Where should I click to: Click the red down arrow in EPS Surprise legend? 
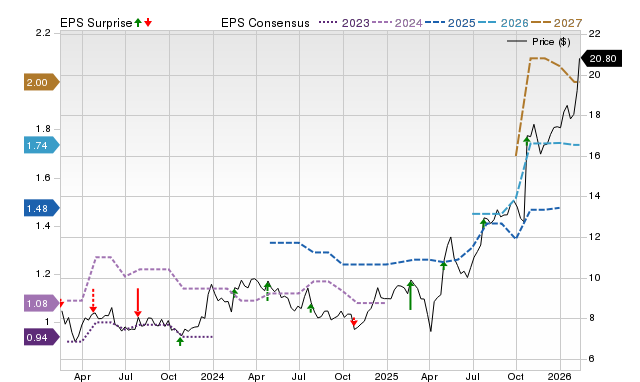(148, 22)
